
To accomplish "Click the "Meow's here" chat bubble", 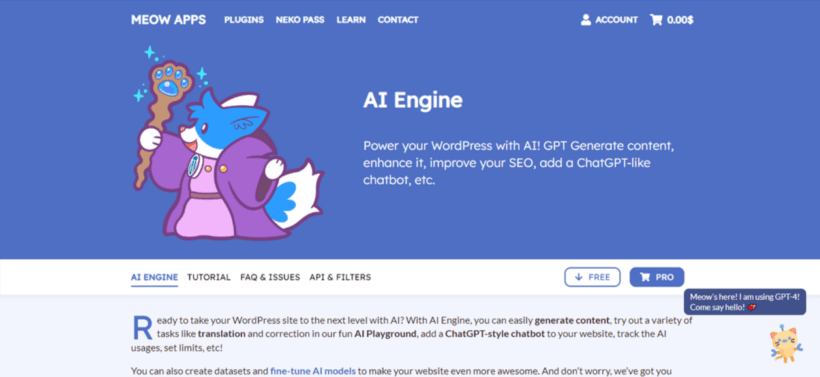I will coord(745,302).
